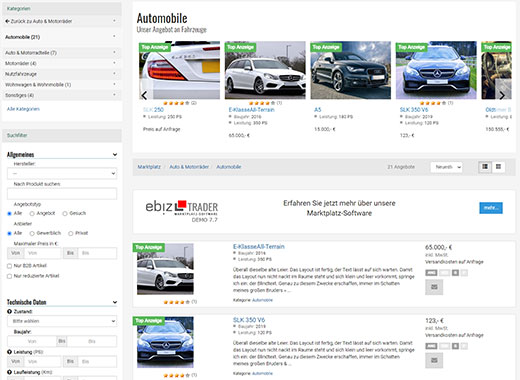
Task: Click '21 Angebote' count text
Action: (401, 167)
